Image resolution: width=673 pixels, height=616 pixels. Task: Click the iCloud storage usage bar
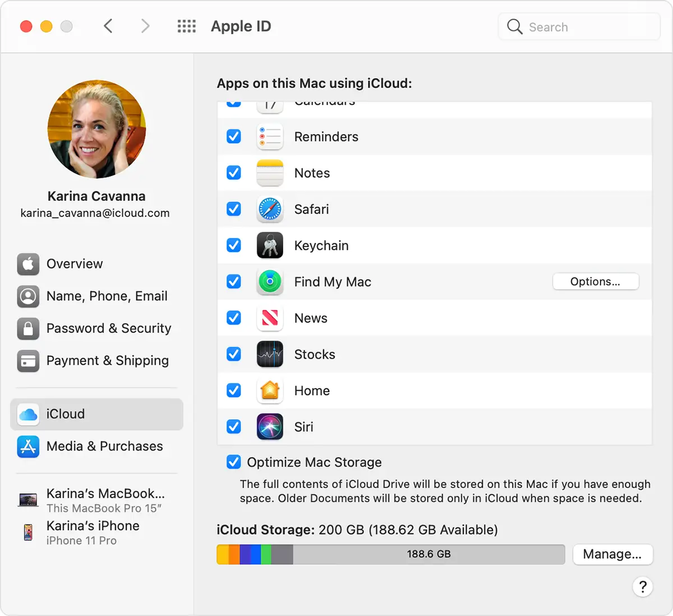[390, 554]
